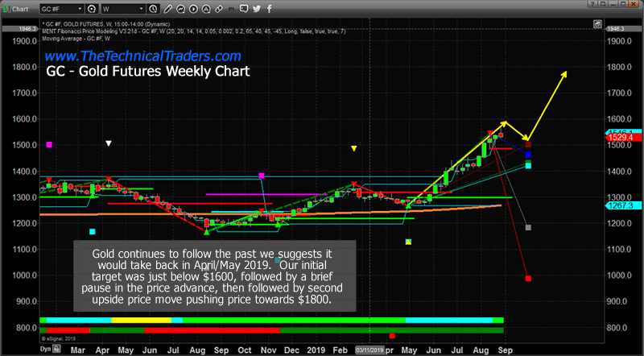Click the magenta square marker near 1500
Viewport: 644px width, 356px height.
(49, 145)
